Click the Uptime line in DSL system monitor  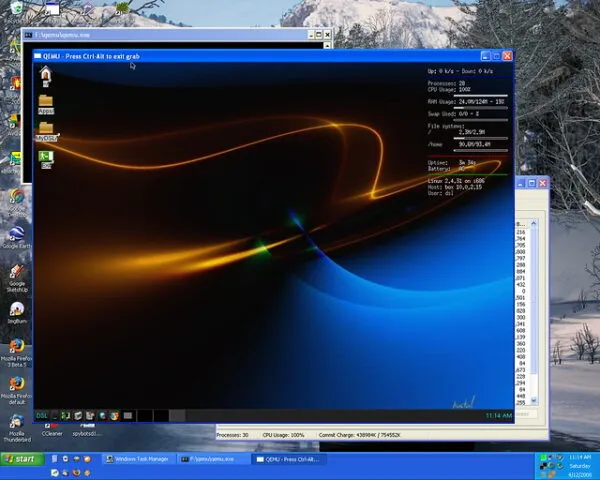point(452,163)
